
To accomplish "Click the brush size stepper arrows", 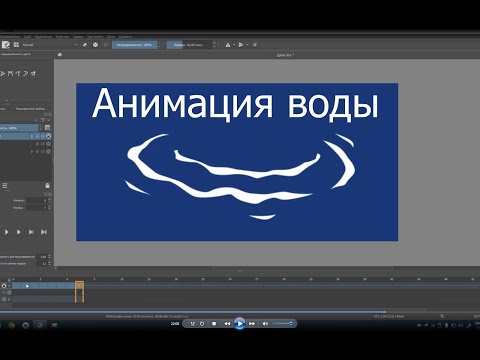I will pyautogui.click(x=214, y=45).
